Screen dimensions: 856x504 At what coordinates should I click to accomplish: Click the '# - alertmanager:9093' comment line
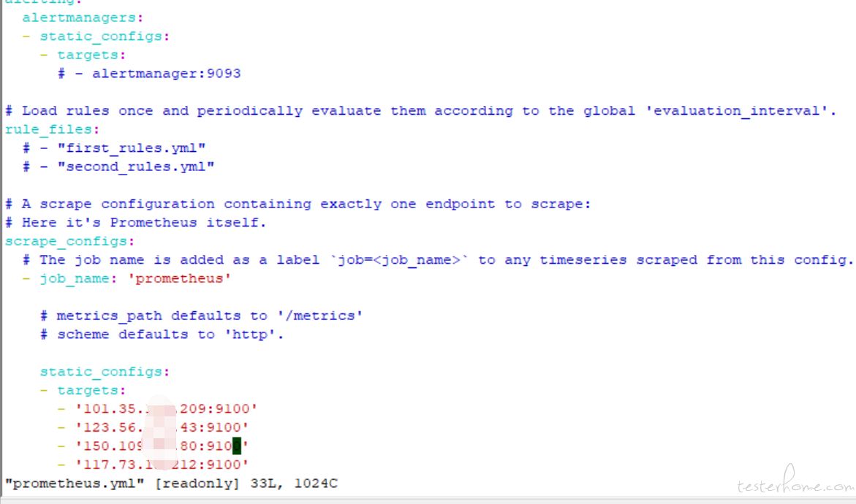pyautogui.click(x=149, y=73)
